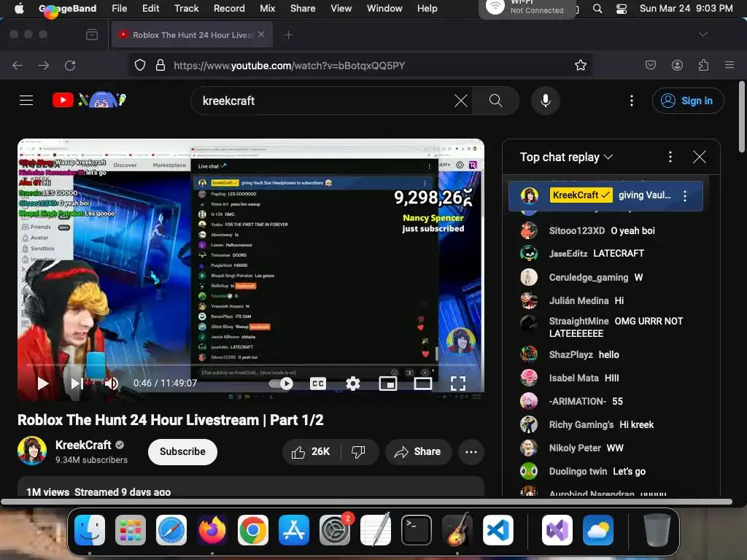Like the video with 26K likes

311,451
